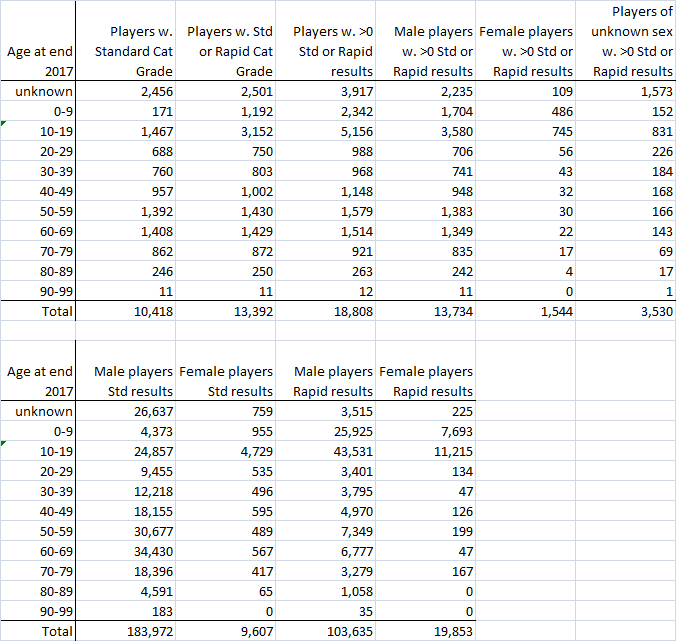The height and width of the screenshot is (641, 676).
Task: Select total 13,392 Std or Rapid Cat Grade
Action: pyautogui.click(x=225, y=311)
